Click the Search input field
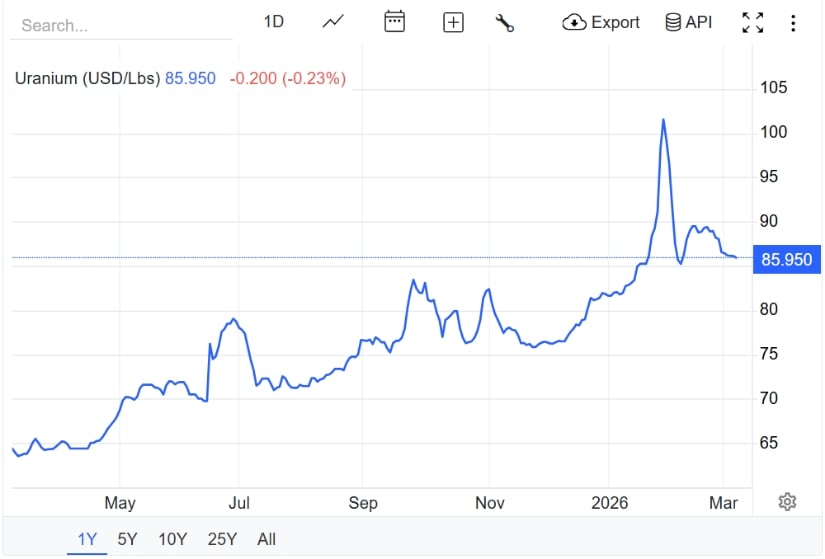Image resolution: width=825 pixels, height=559 pixels. (120, 25)
